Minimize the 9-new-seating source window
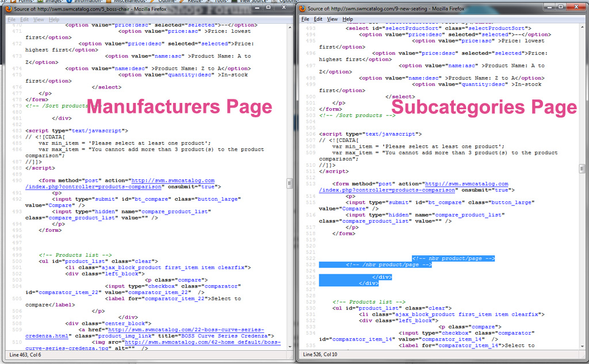Image resolution: width=589 pixels, height=364 pixels. (x=550, y=7)
